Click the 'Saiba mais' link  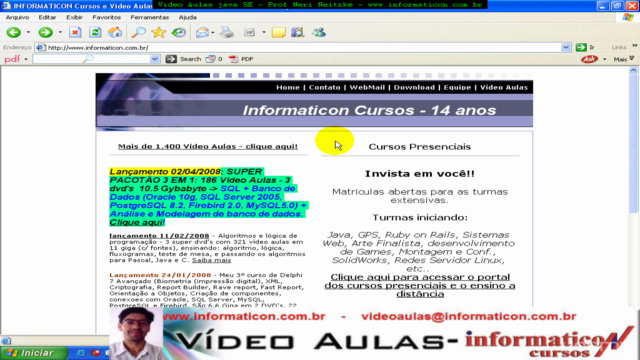pyautogui.click(x=211, y=260)
